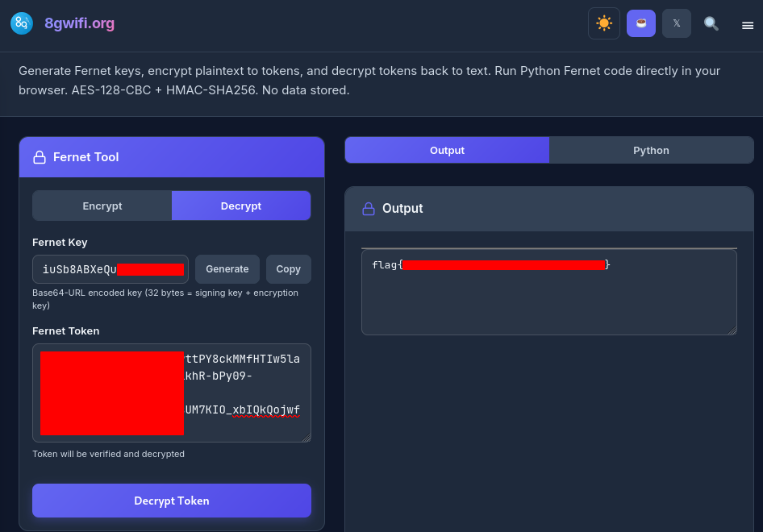763x532 pixels.
Task: Click inside the Fernet Token textarea
Action: pos(172,393)
